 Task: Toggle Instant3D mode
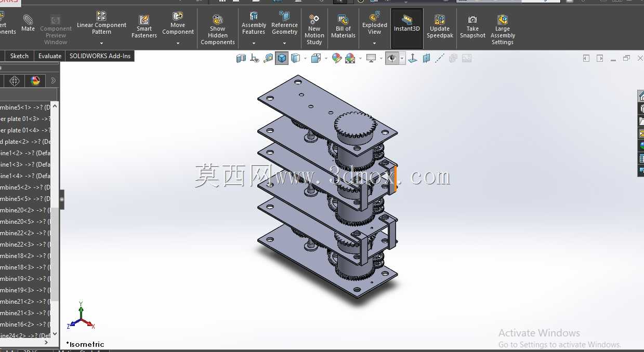pyautogui.click(x=406, y=29)
